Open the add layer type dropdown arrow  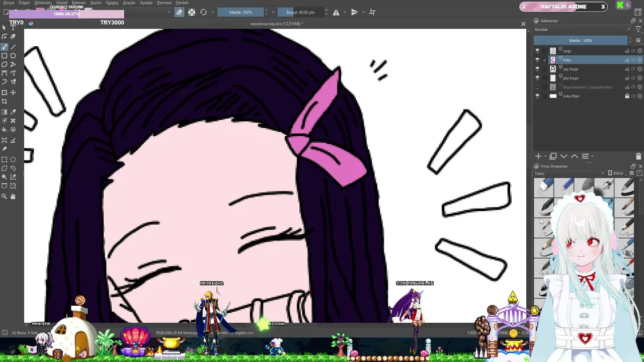544,156
